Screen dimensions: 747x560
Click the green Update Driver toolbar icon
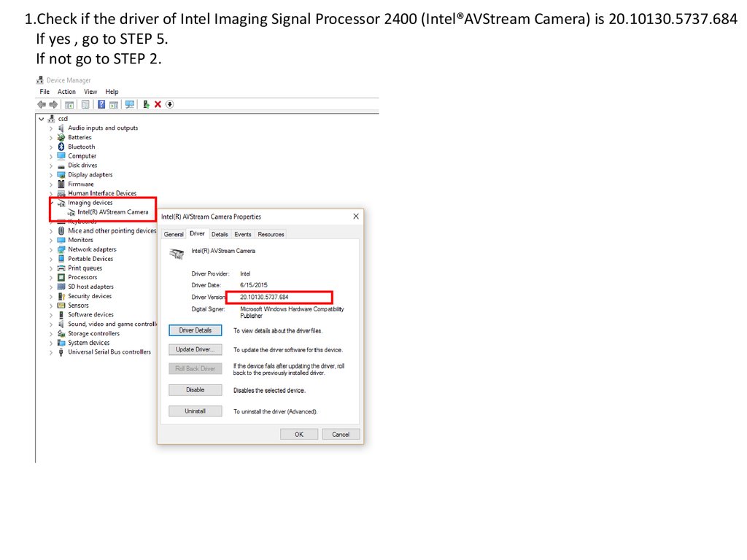point(146,104)
